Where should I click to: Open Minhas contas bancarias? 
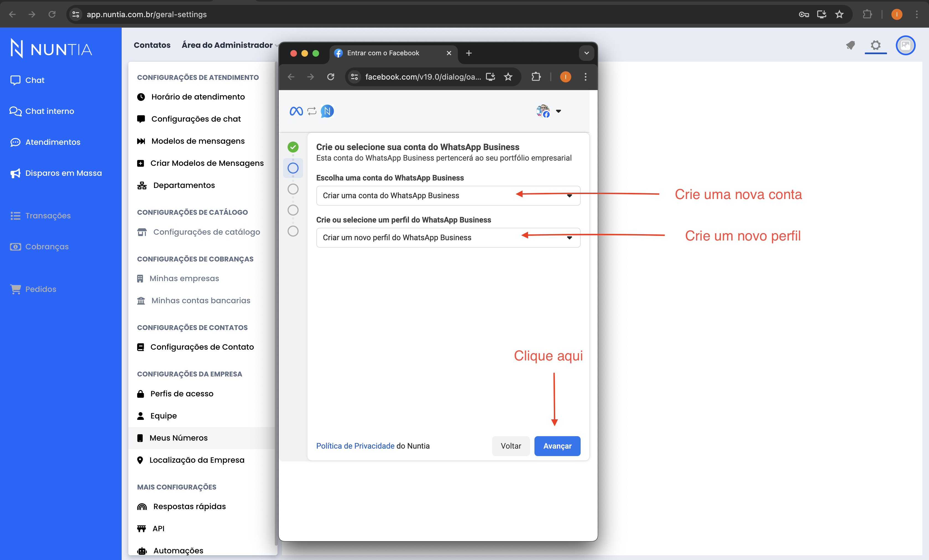194,300
